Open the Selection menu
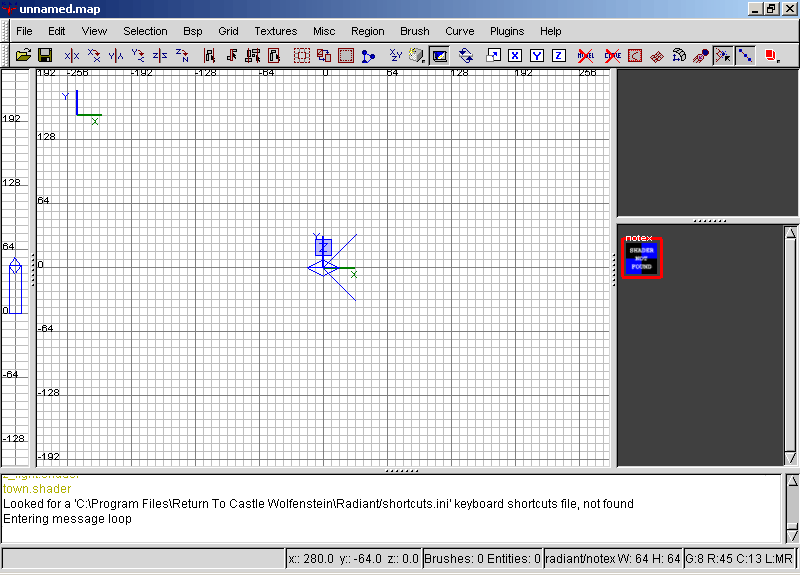The width and height of the screenshot is (800, 575). [145, 31]
